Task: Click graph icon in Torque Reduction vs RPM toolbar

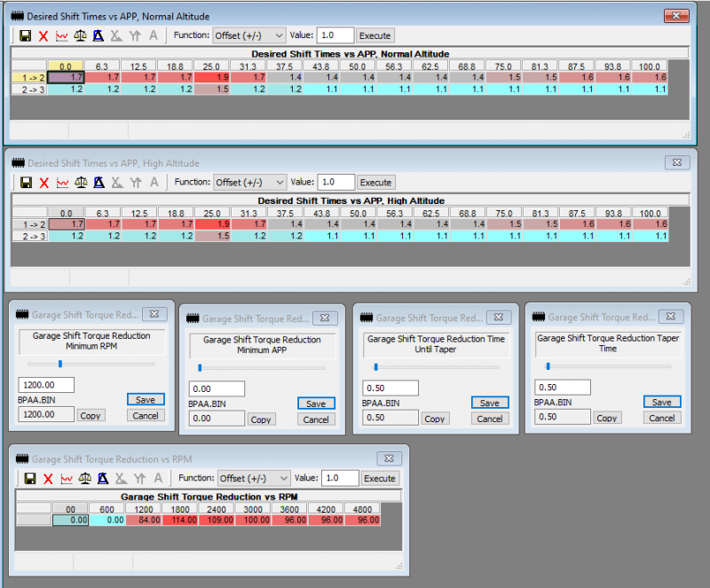Action: pos(66,478)
